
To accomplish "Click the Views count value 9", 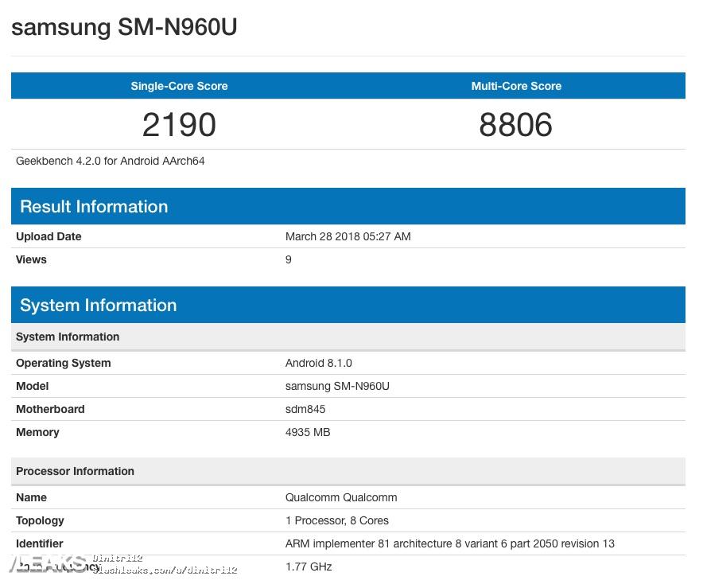I will point(289,259).
